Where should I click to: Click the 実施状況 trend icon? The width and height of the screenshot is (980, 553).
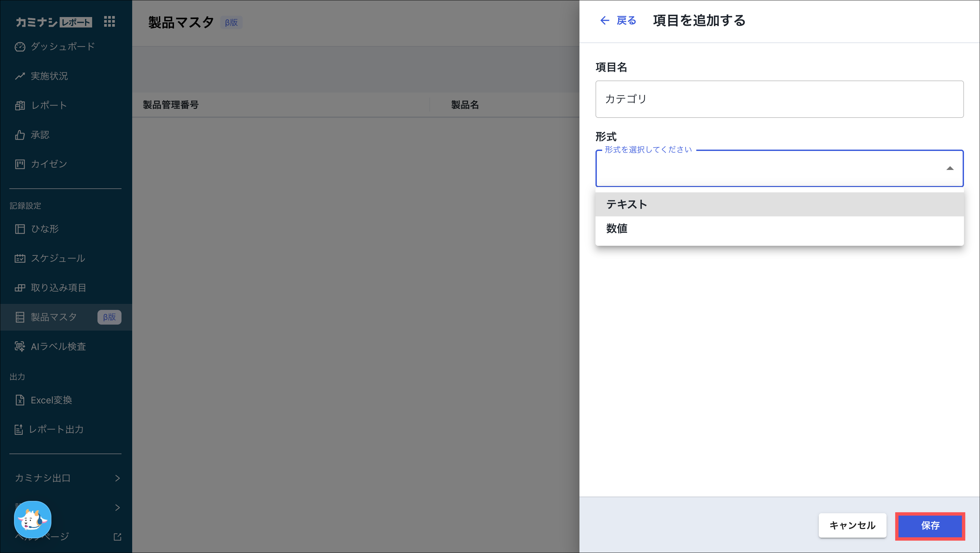20,76
